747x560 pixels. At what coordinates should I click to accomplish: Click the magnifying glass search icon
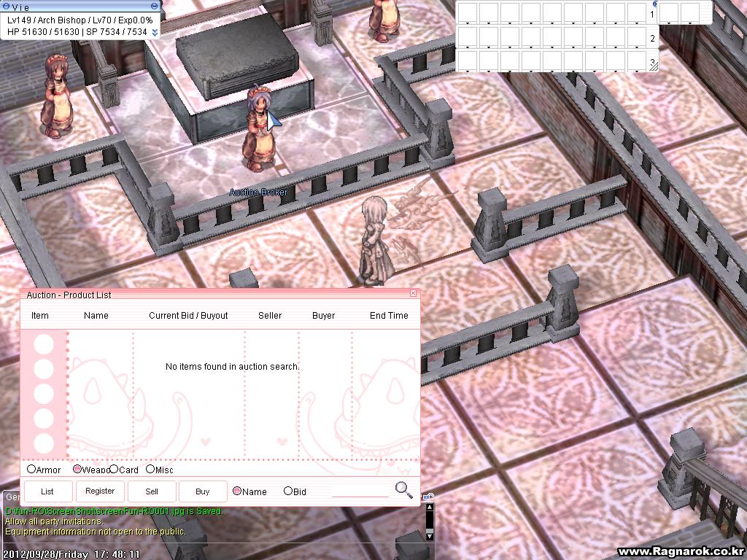(x=403, y=490)
